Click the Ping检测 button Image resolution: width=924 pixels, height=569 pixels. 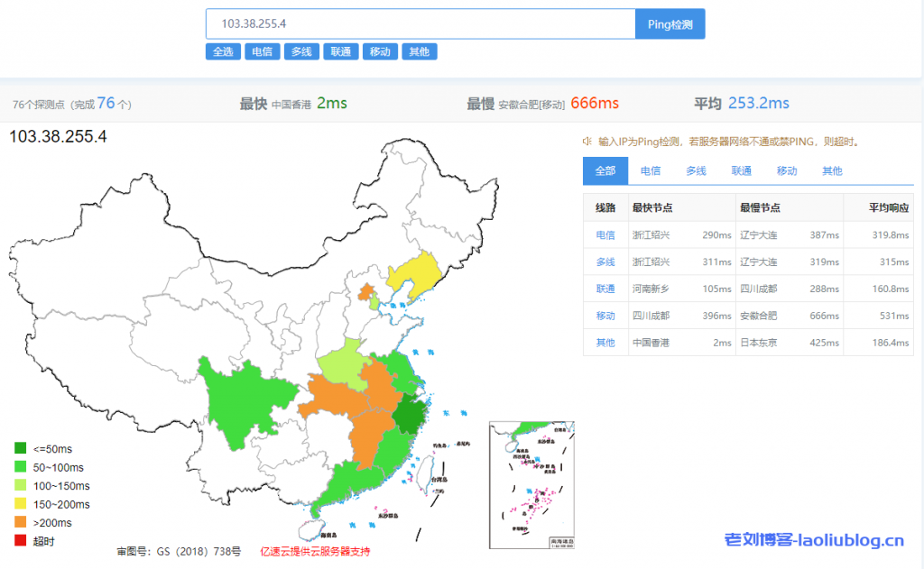point(670,24)
